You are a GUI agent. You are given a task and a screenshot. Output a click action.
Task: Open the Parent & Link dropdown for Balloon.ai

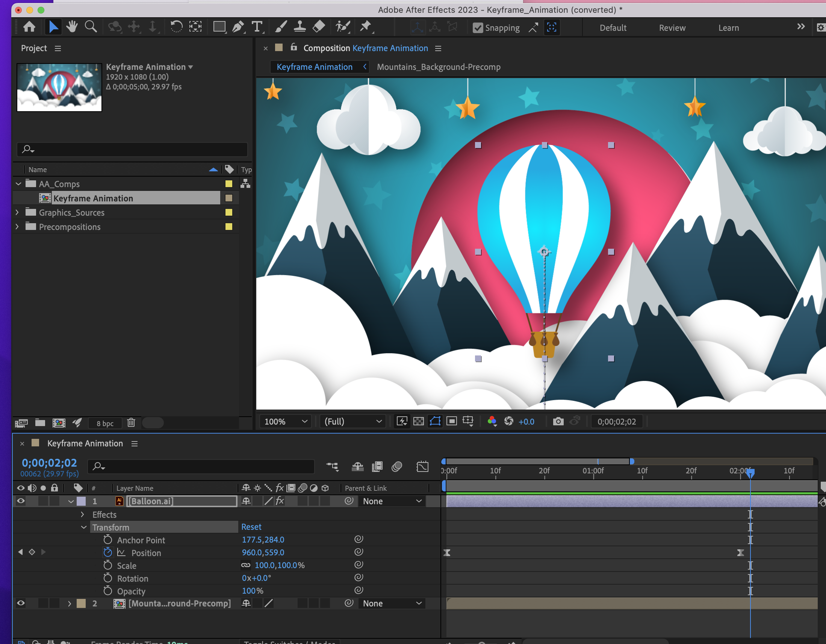pos(392,501)
